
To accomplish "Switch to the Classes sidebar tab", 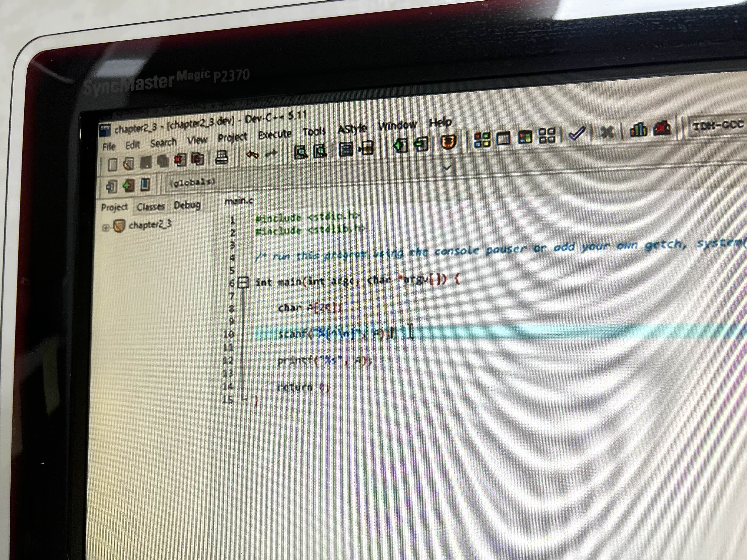I will 151,206.
